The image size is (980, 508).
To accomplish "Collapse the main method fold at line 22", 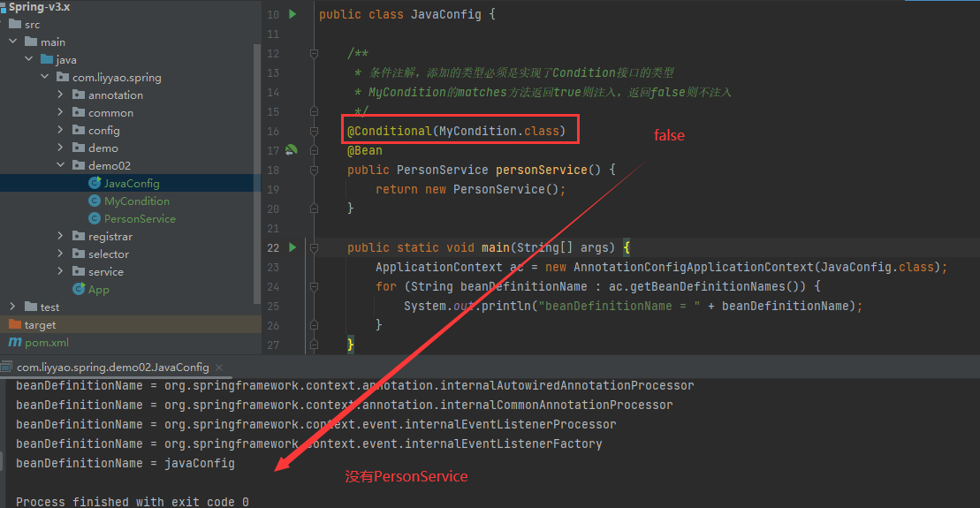I will [315, 248].
